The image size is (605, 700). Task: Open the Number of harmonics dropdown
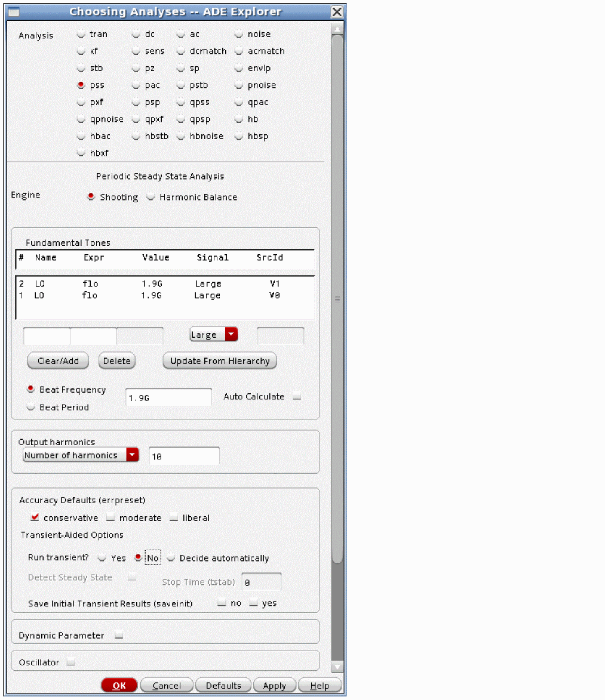coord(81,455)
